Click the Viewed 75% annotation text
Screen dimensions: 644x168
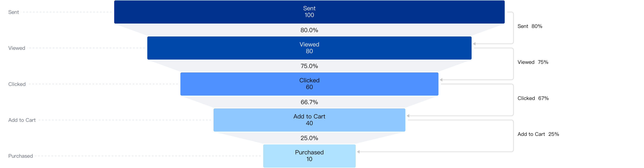click(533, 62)
